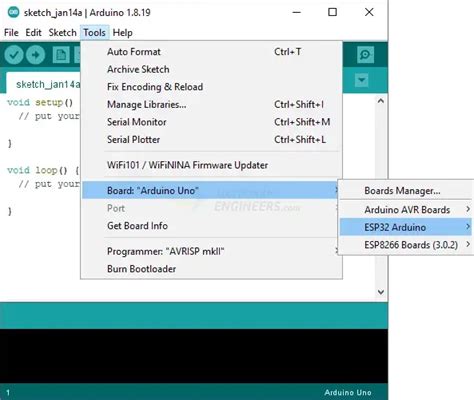Open Boards Manager... from submenu
Screen dimensions: 474x400
click(406, 191)
